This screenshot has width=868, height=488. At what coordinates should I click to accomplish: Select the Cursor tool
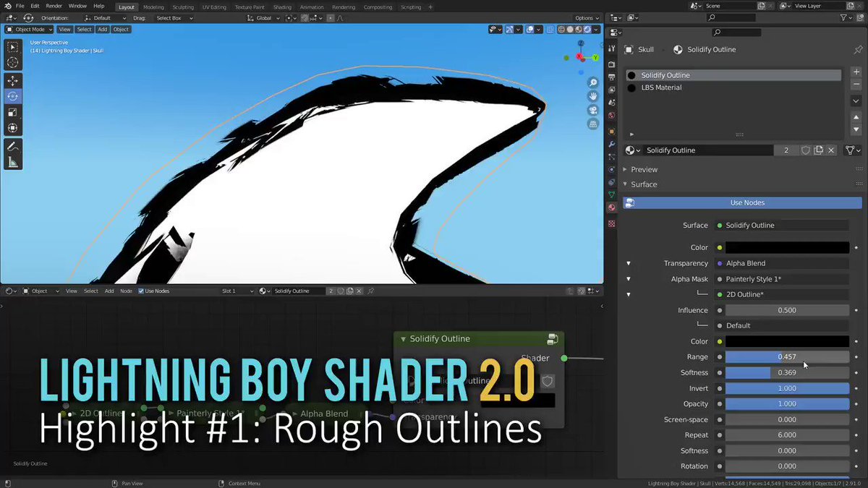[12, 62]
